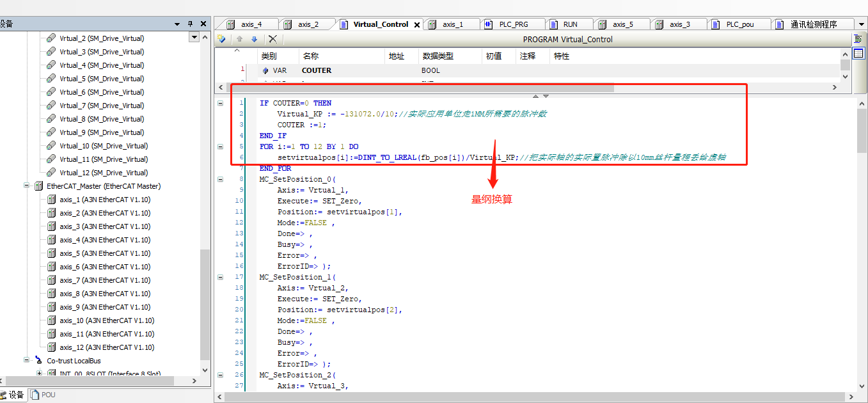Click the Virtual_KP assignment on line 2
Viewport: 868px width, 403px height.
(336, 114)
